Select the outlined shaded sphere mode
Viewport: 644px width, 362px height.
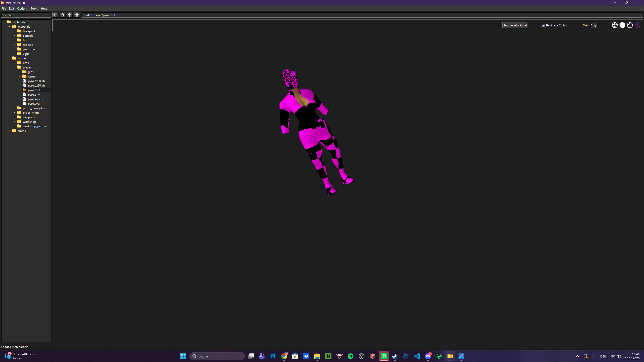point(630,25)
